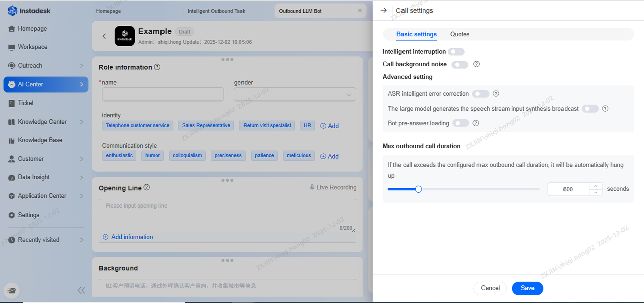Viewport: 644px width, 303px height.
Task: Click the back arrow next to Example
Action: tap(104, 36)
